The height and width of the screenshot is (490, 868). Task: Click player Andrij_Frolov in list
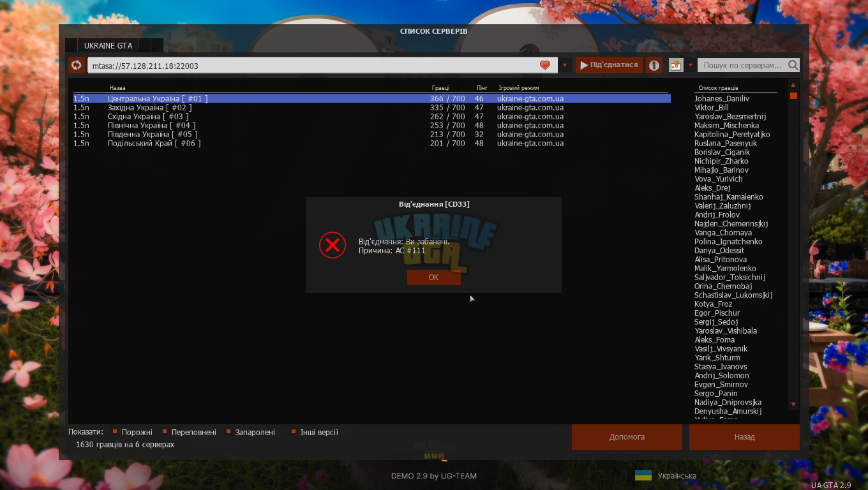tap(717, 215)
